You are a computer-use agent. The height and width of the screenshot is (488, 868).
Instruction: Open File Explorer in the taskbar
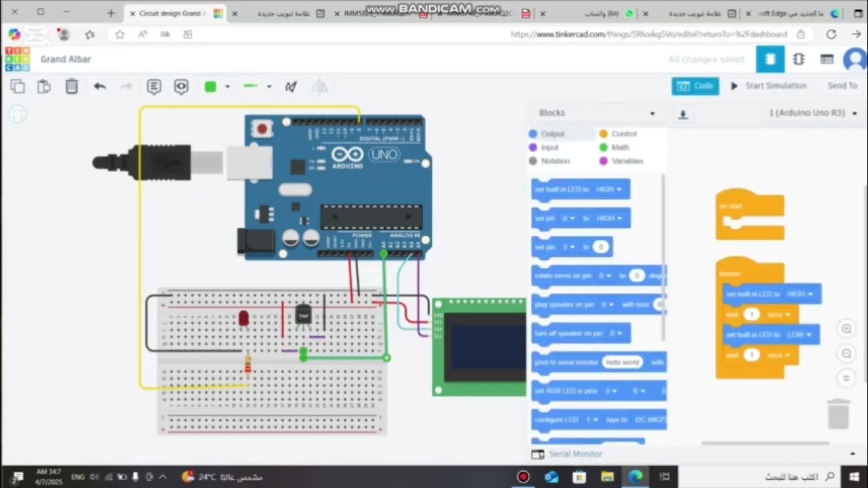(x=607, y=476)
